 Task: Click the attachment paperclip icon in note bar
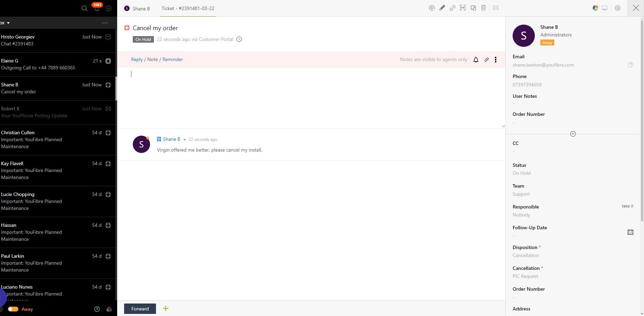pyautogui.click(x=487, y=60)
